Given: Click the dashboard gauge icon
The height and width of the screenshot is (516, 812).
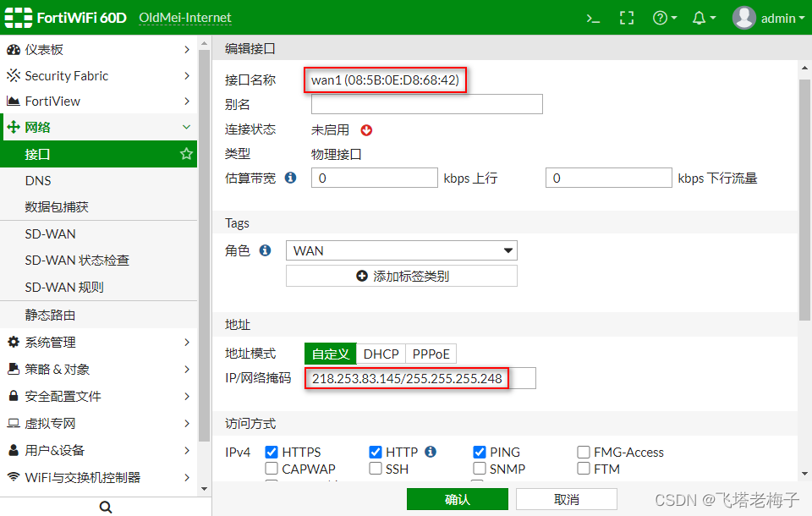Looking at the screenshot, I should (x=14, y=50).
